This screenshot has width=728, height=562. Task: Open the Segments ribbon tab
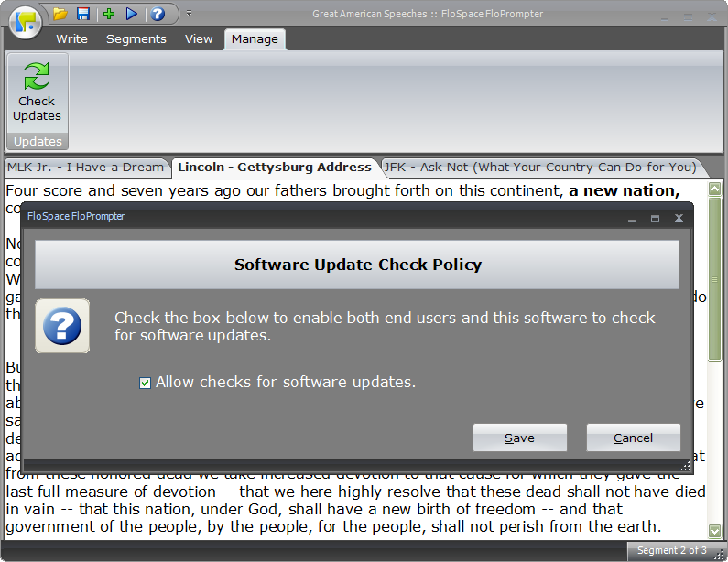(x=136, y=39)
